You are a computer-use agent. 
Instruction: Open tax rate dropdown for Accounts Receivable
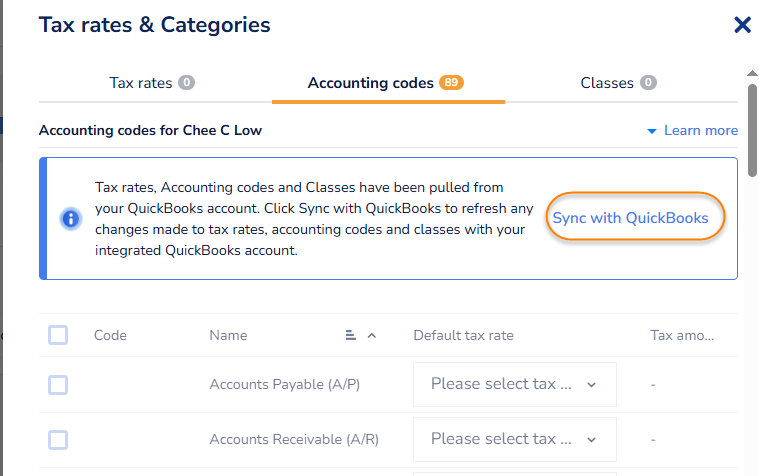click(514, 439)
